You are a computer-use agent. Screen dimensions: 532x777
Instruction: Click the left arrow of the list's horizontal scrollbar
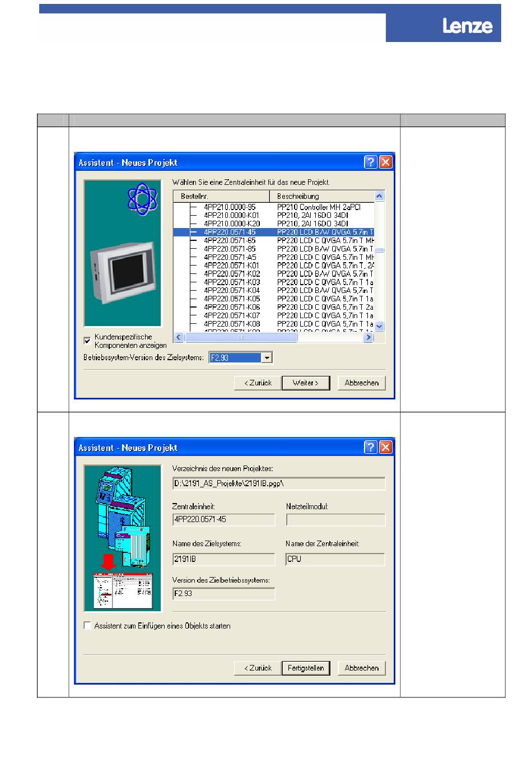tap(179, 337)
